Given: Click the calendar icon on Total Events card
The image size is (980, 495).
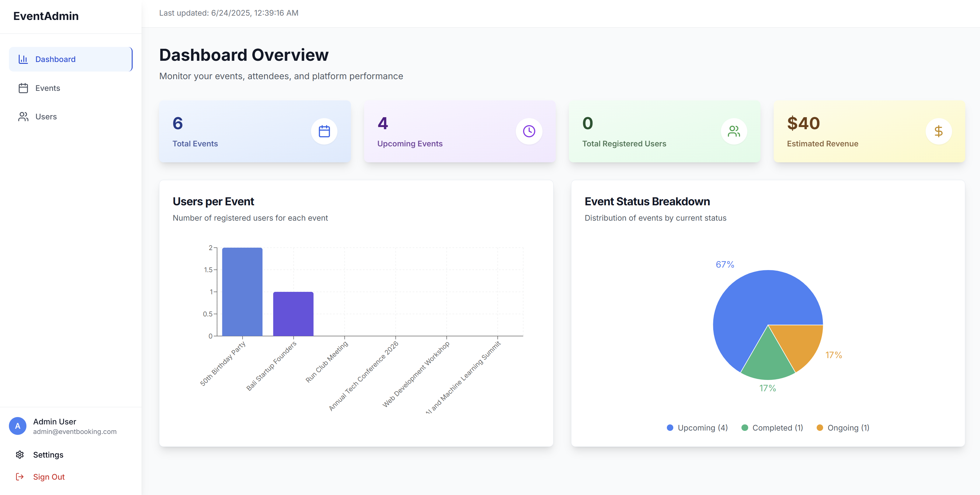Looking at the screenshot, I should point(324,131).
